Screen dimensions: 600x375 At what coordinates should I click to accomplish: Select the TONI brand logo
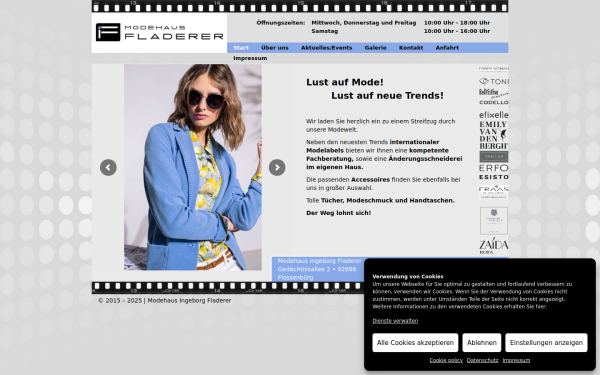click(494, 81)
